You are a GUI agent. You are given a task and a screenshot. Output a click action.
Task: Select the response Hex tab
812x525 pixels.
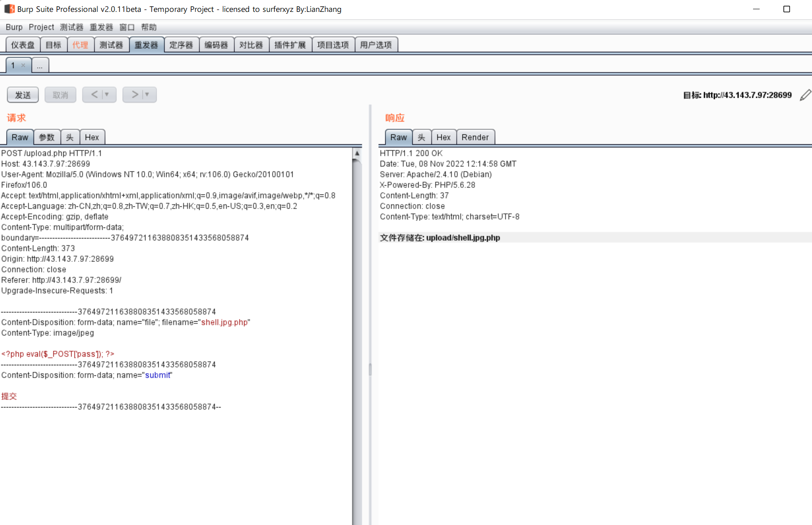point(443,137)
